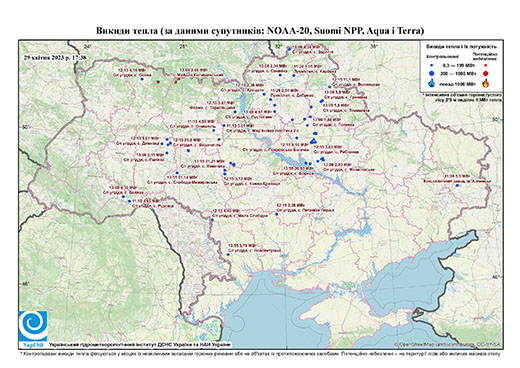Click the '13:55 11,14 МВт' label

[x=182, y=177]
